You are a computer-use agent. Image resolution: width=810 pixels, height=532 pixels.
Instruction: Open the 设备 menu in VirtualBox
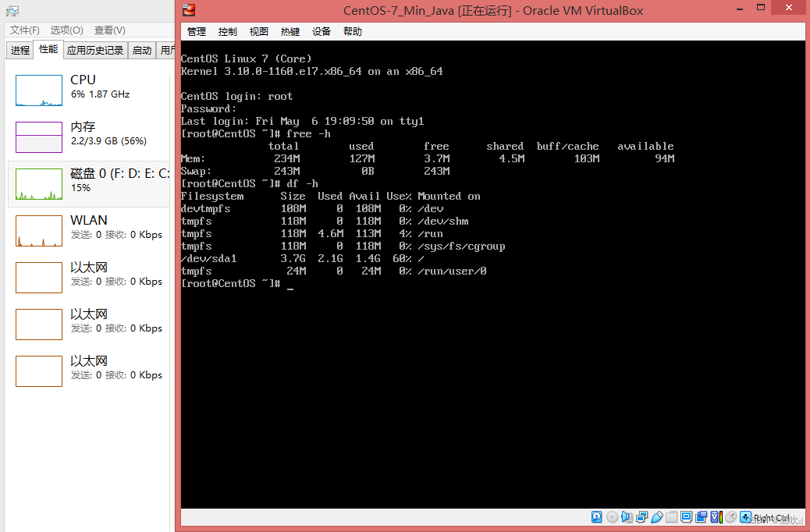322,31
